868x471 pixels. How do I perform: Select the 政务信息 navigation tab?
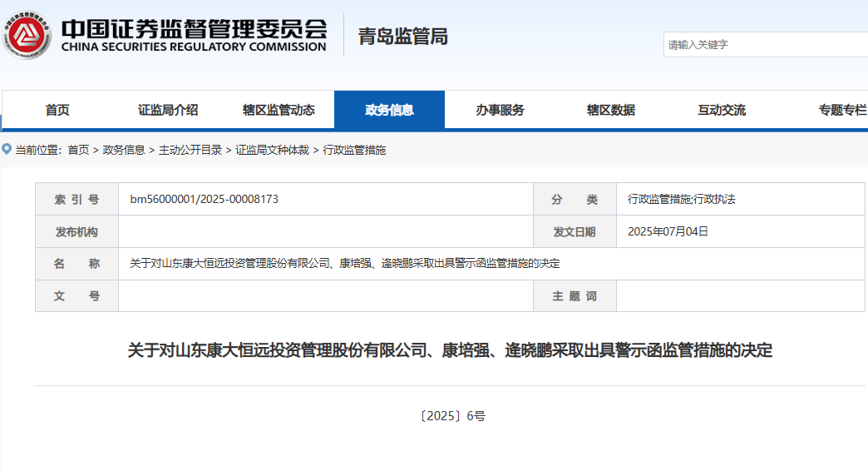(x=390, y=110)
